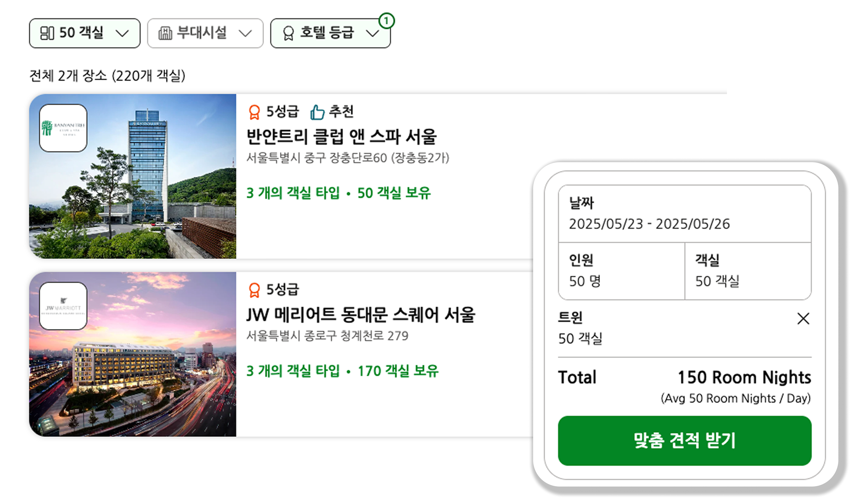Viewport: 850px width, 504px height.
Task: Click the green filter count badge
Action: [386, 21]
